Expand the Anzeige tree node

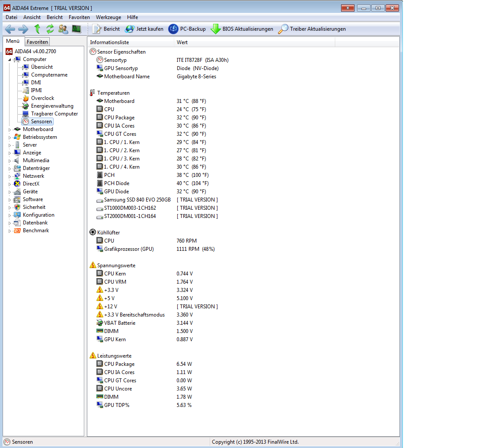(10, 153)
